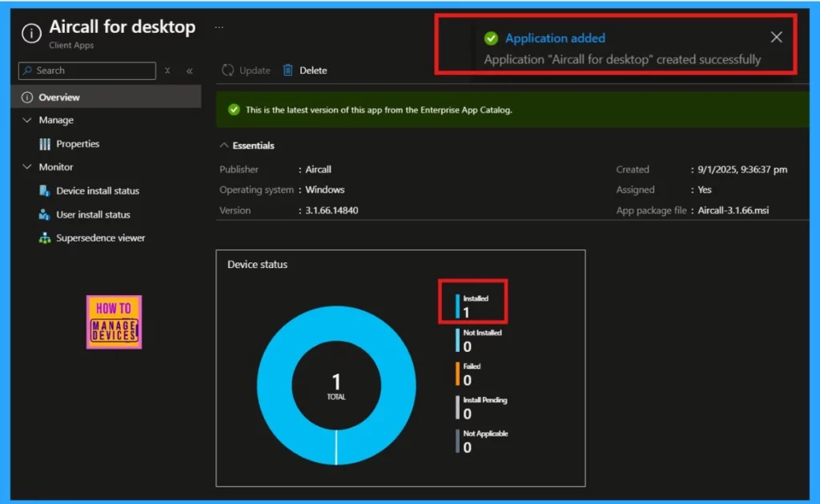Image resolution: width=820 pixels, height=504 pixels.
Task: Click the Supersedence viewer hierarchy icon
Action: (x=45, y=238)
